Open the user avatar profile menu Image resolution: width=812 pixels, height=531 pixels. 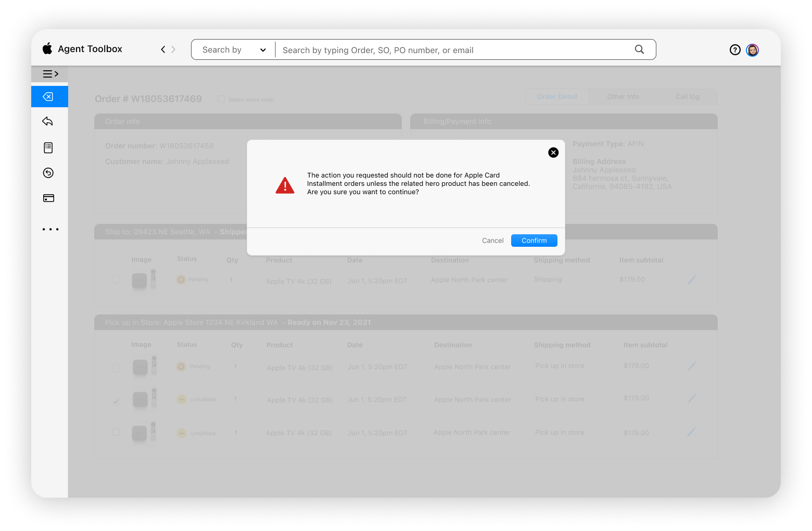tap(752, 50)
